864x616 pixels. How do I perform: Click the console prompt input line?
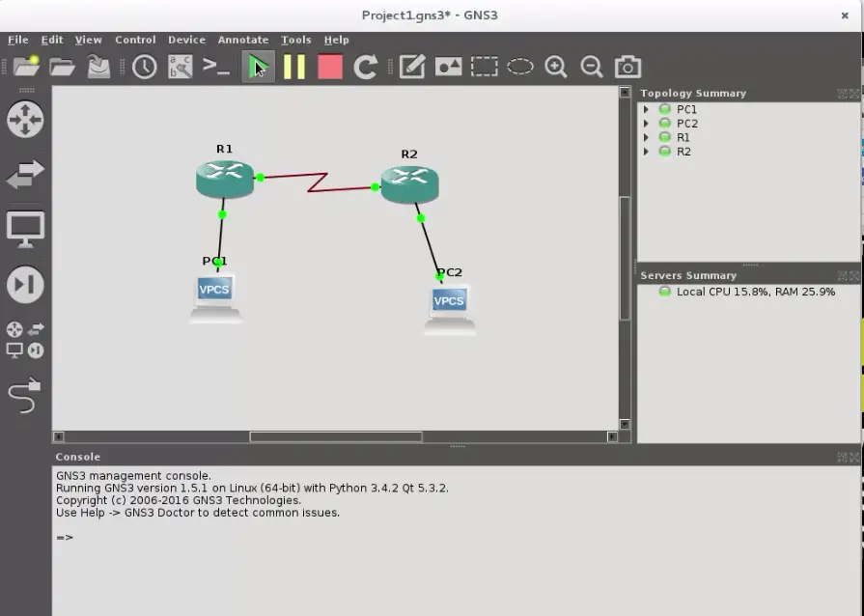458,537
